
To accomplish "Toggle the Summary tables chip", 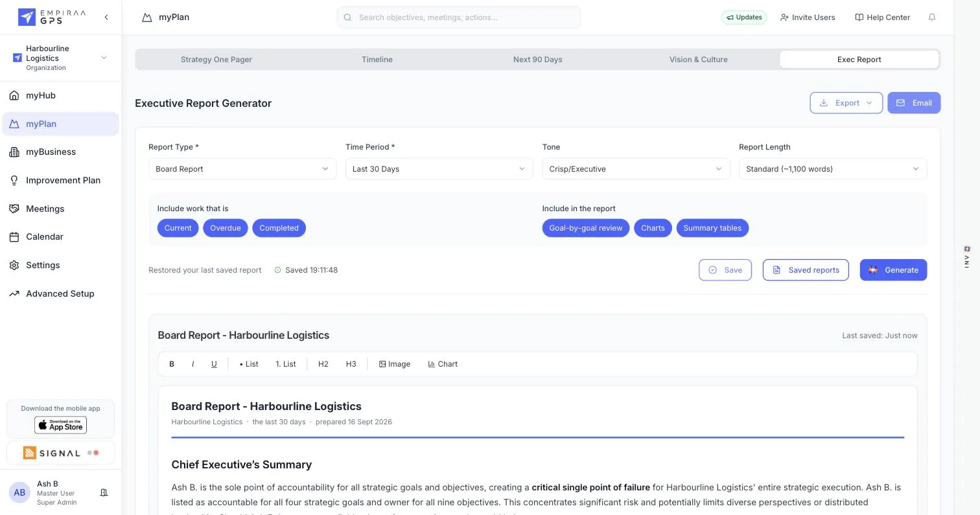I will (x=712, y=228).
